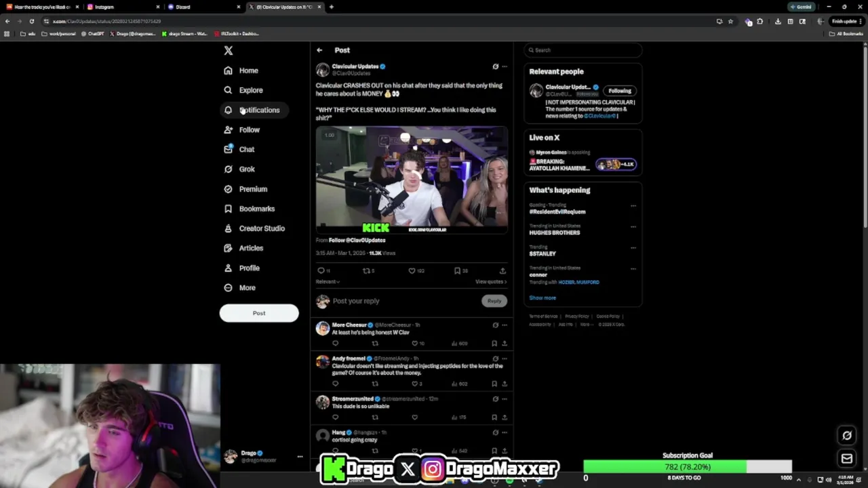This screenshot has height=488, width=868.
Task: Open a new browser tab
Action: pyautogui.click(x=331, y=7)
